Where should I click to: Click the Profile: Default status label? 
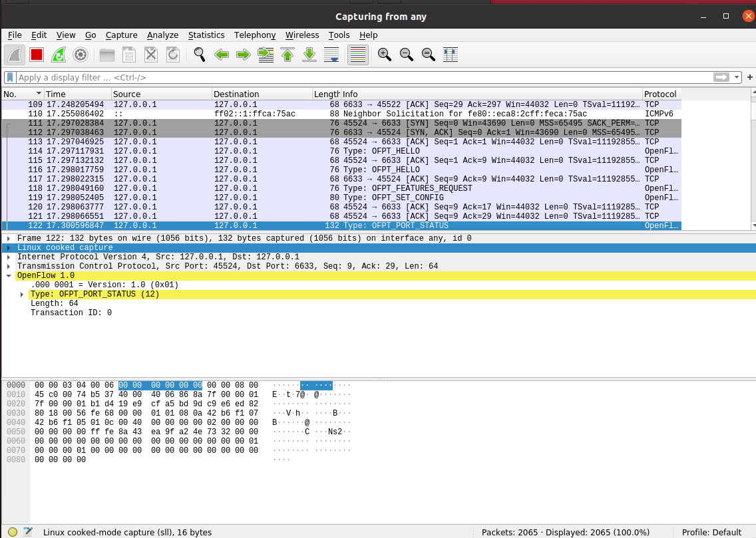(x=711, y=532)
